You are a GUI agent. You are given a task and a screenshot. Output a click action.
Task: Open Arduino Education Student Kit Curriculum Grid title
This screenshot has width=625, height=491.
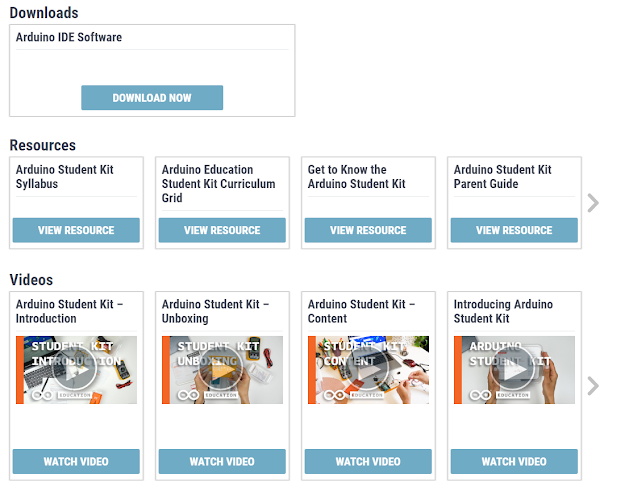point(218,184)
